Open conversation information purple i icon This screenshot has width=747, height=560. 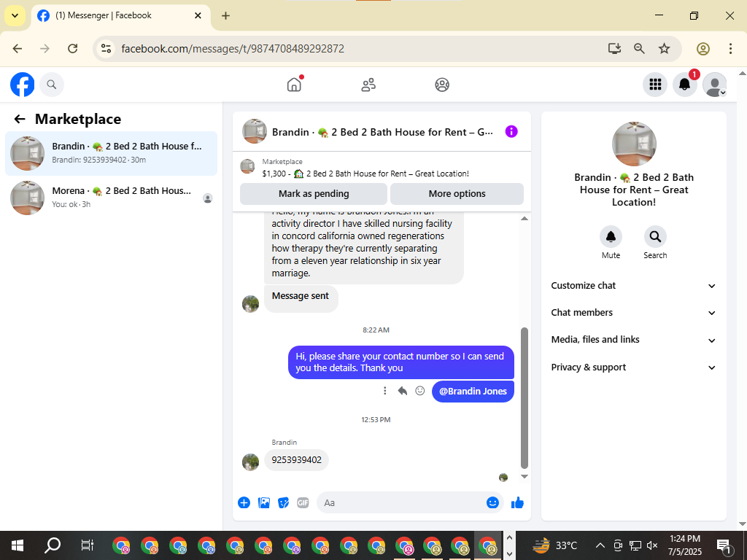pyautogui.click(x=511, y=131)
